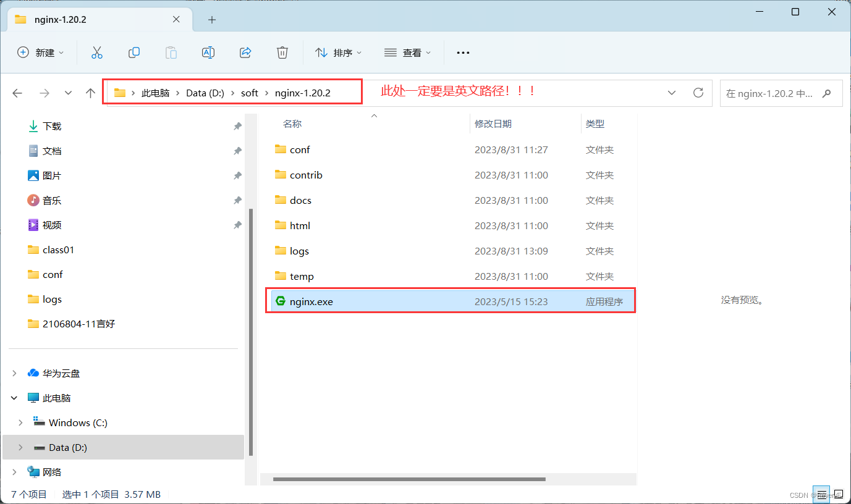Screen dimensions: 851x504
Task: Click the Share icon in toolbar
Action: pyautogui.click(x=245, y=52)
